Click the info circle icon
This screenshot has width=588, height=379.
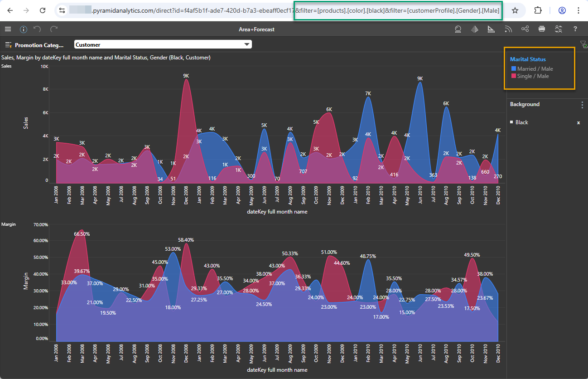(x=24, y=29)
